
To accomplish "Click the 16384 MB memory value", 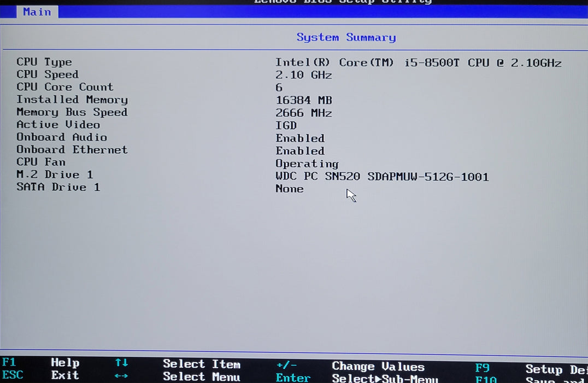I will coord(304,100).
